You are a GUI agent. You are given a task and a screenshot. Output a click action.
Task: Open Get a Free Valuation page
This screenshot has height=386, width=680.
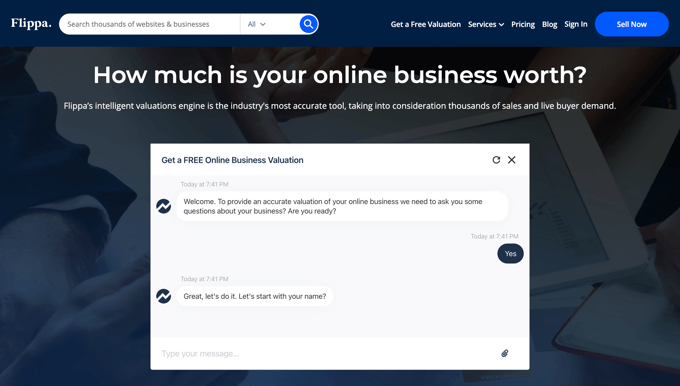coord(425,24)
